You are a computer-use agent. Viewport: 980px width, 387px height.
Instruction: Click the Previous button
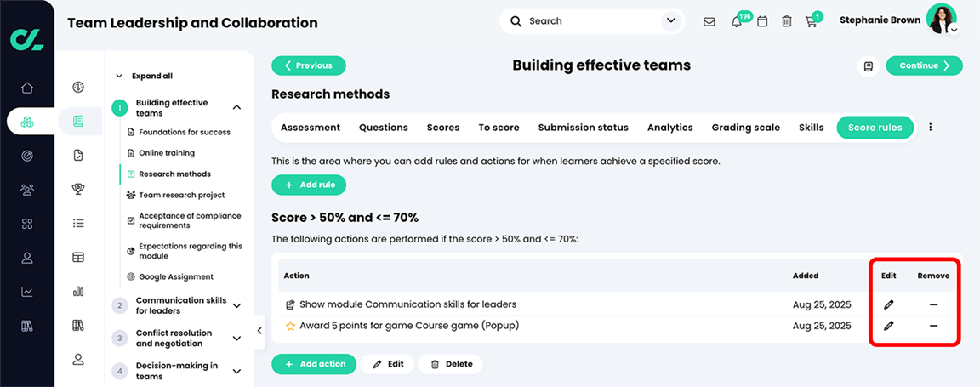coord(309,65)
